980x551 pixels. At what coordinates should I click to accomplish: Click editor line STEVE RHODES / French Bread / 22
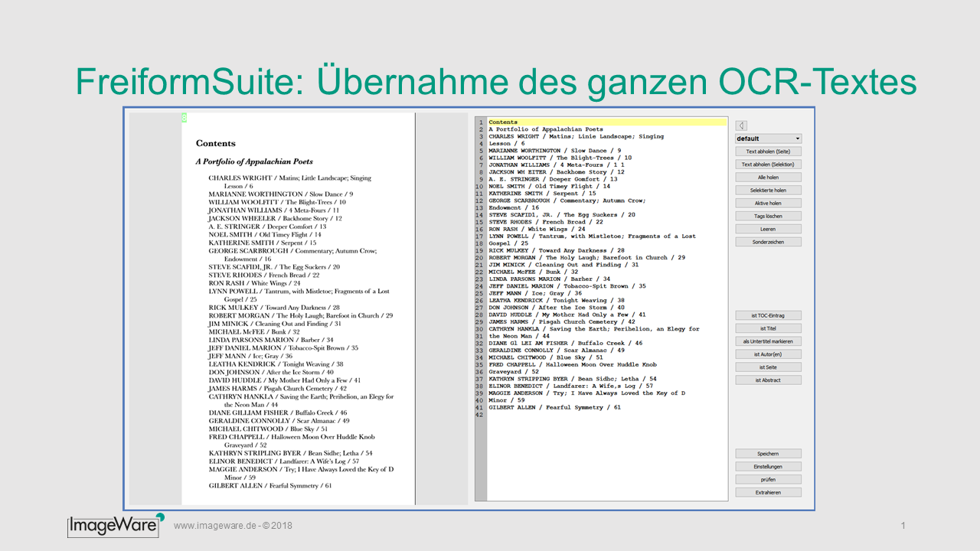[546, 222]
